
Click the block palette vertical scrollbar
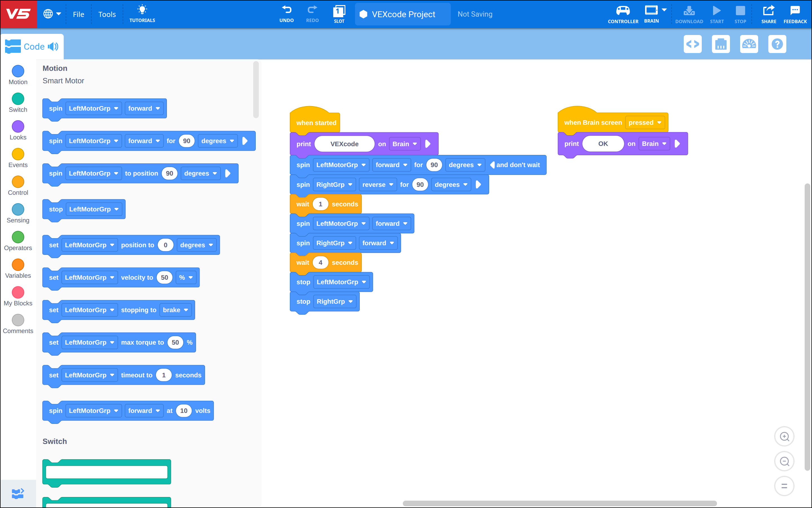[x=256, y=90]
